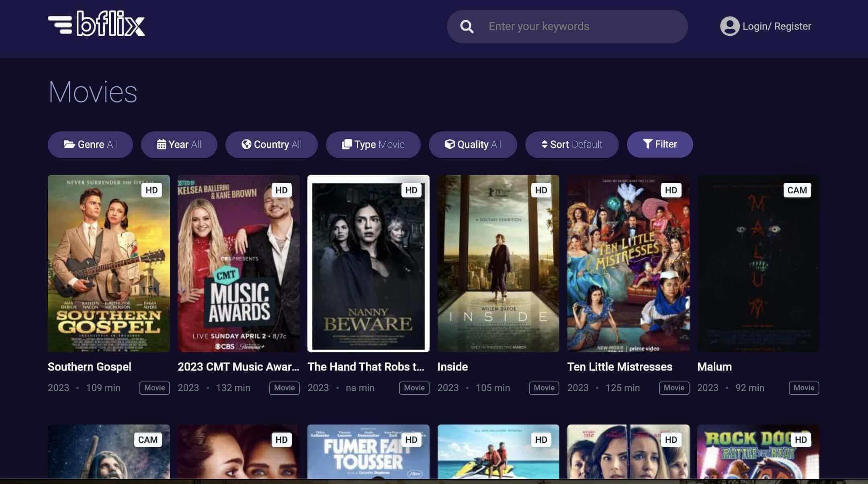
Task: Click the calendar icon in the Year filter
Action: click(x=161, y=144)
